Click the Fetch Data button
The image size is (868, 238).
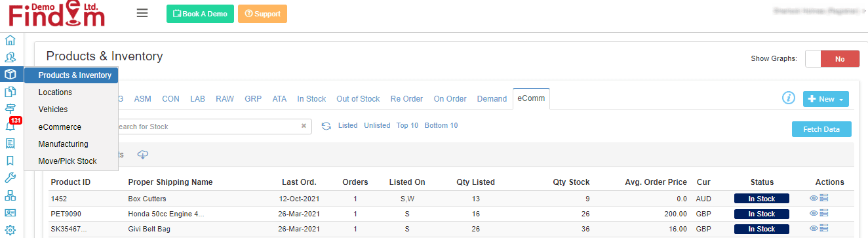coord(822,129)
